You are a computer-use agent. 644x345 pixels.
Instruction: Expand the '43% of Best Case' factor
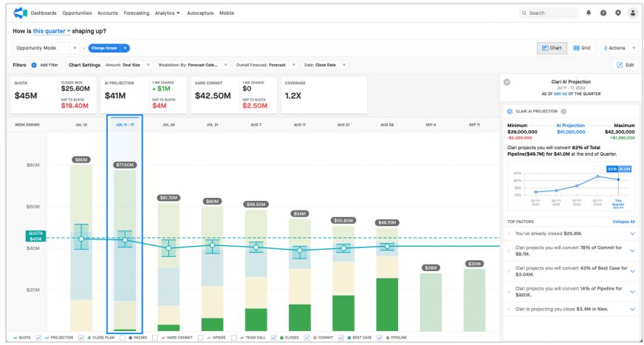tap(632, 271)
